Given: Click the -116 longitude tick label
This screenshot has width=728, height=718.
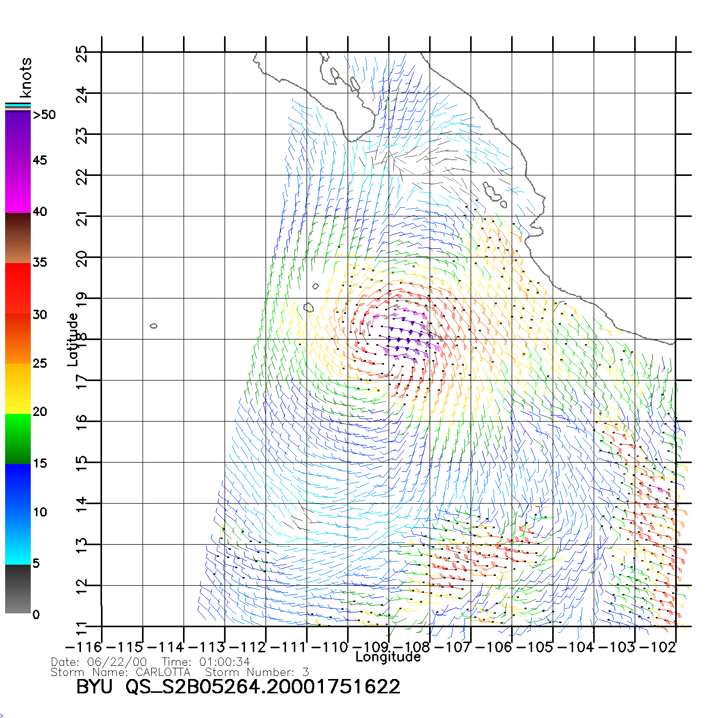Looking at the screenshot, I should click(83, 647).
